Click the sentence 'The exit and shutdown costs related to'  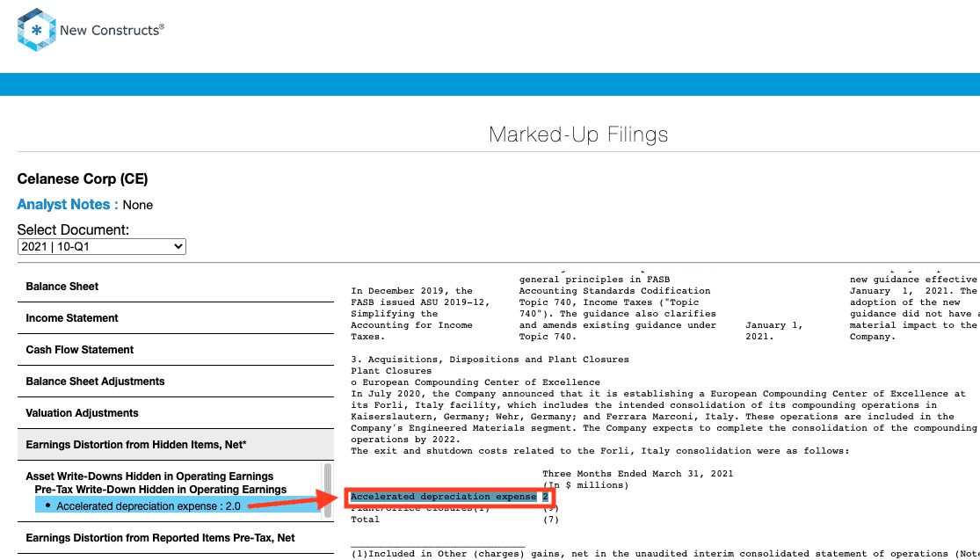tap(600, 451)
